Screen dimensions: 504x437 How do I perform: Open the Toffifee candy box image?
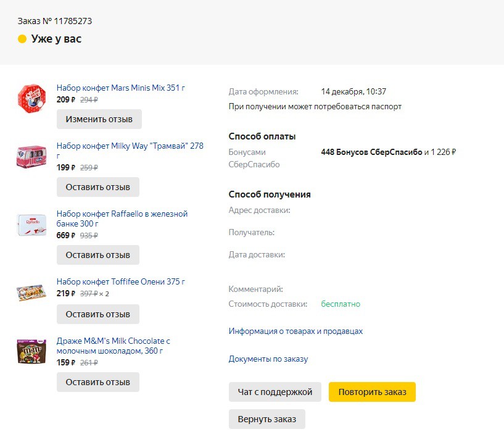click(31, 293)
